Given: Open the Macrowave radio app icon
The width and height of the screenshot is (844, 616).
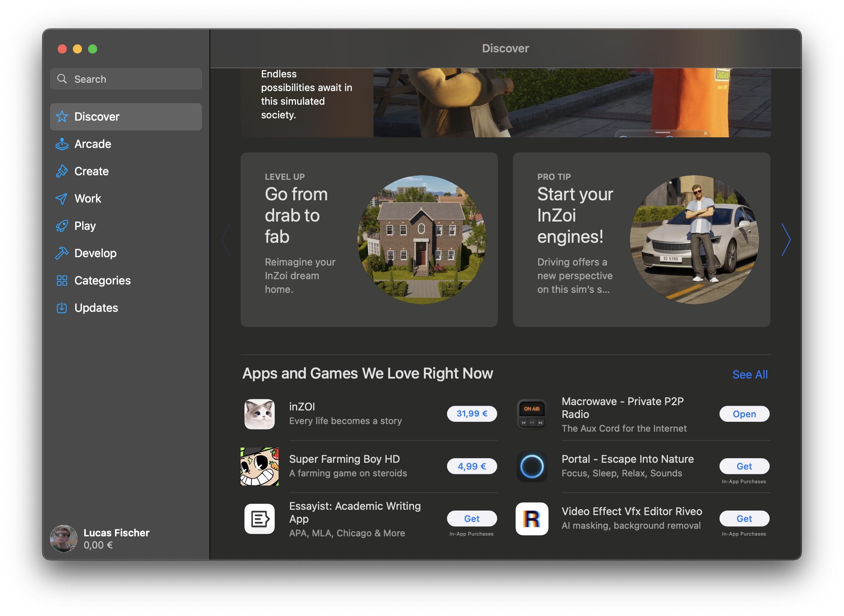Looking at the screenshot, I should [x=532, y=414].
